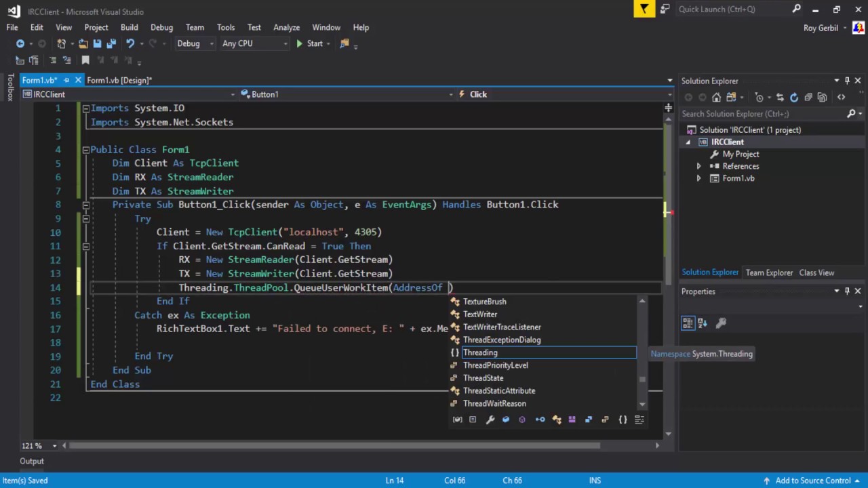Collapse the Public Class Form1 code region
868x488 pixels.
click(85, 150)
